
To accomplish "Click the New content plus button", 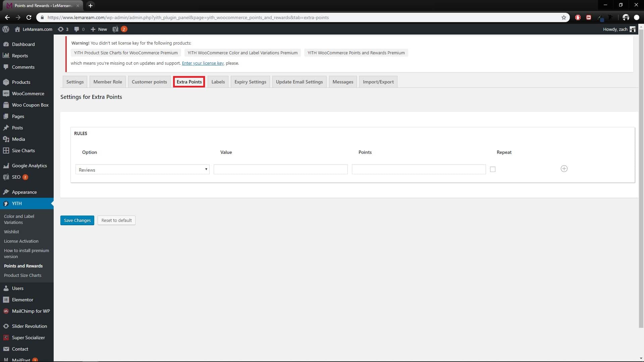I will tap(99, 29).
